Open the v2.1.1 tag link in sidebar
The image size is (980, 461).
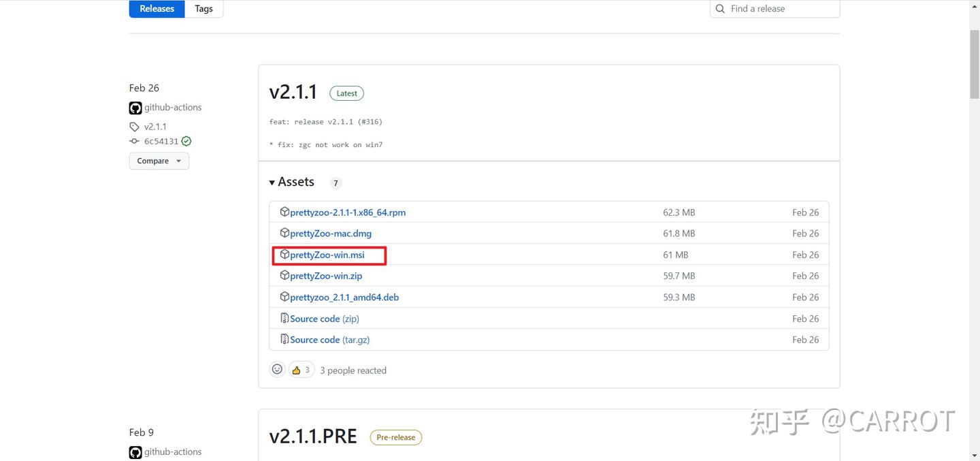pyautogui.click(x=155, y=127)
